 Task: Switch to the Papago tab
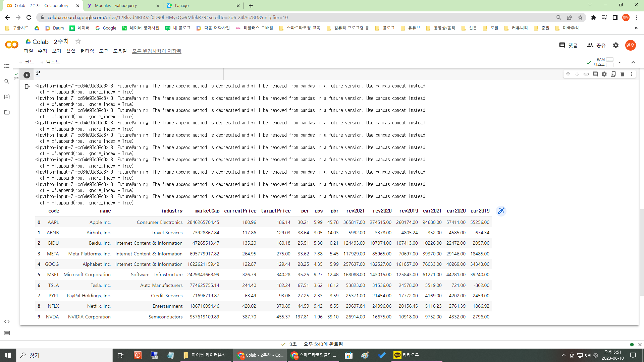coord(204,6)
